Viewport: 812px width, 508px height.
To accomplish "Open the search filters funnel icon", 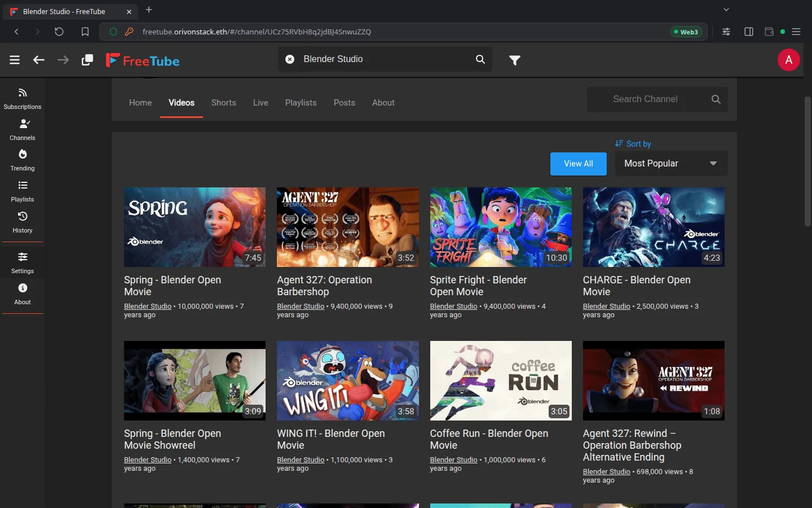I will coord(515,60).
